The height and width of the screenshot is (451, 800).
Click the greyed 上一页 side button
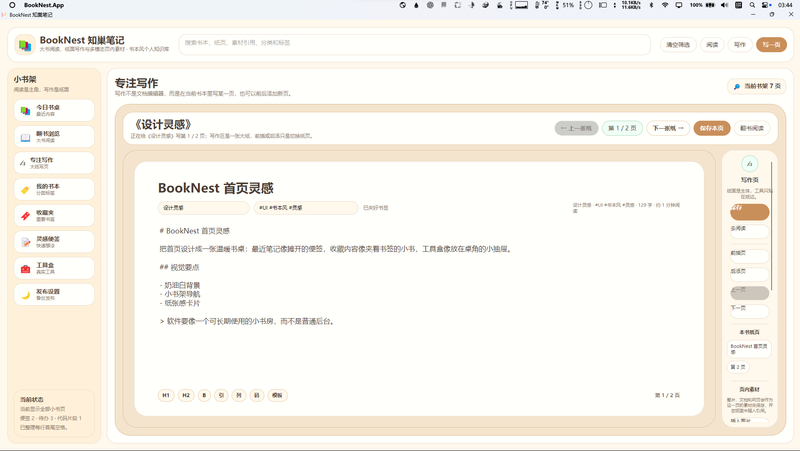(749, 292)
